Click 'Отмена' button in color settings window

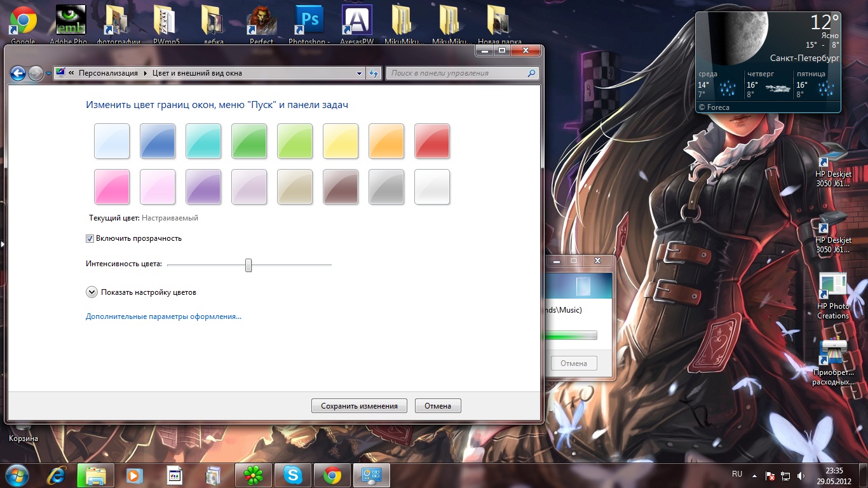(437, 406)
